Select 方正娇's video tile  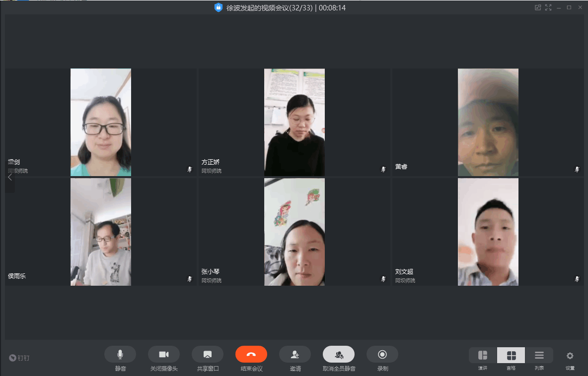294,122
